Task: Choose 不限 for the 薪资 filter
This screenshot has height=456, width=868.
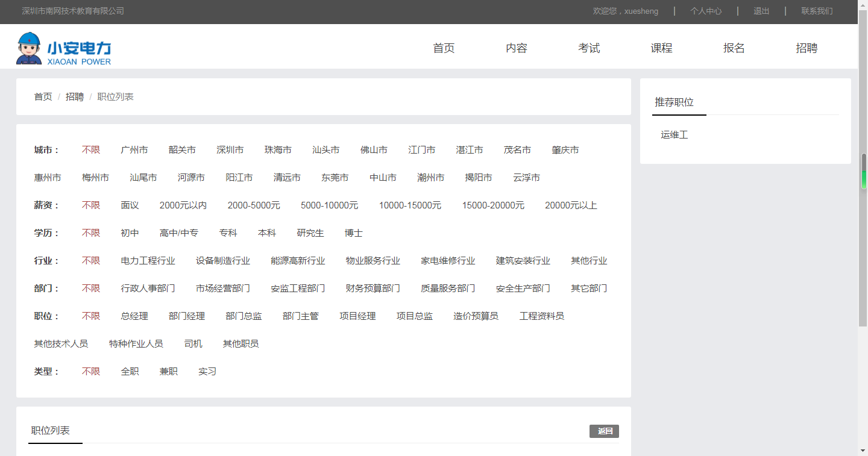Action: [91, 205]
